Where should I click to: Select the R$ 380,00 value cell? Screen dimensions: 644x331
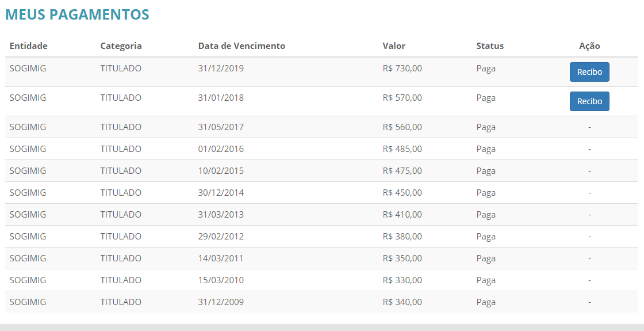coord(402,237)
